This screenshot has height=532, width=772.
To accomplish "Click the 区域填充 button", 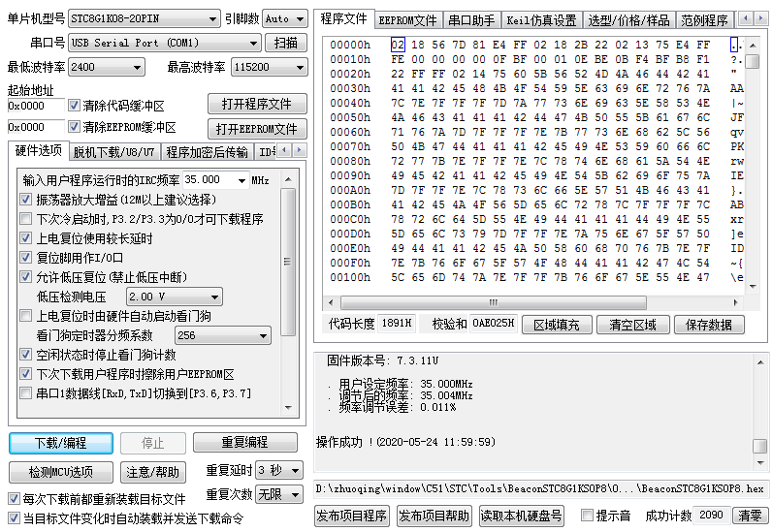I will [x=557, y=325].
